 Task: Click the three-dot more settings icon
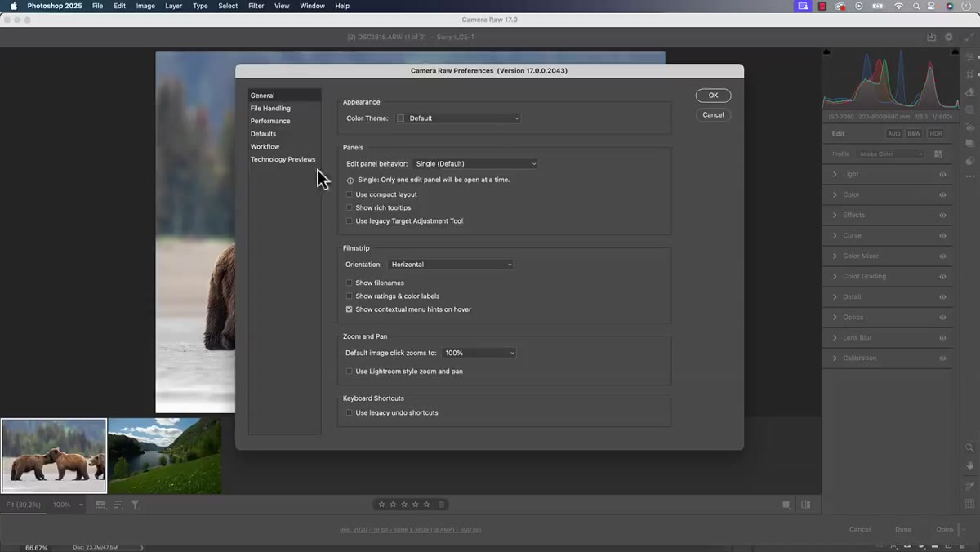pyautogui.click(x=970, y=176)
